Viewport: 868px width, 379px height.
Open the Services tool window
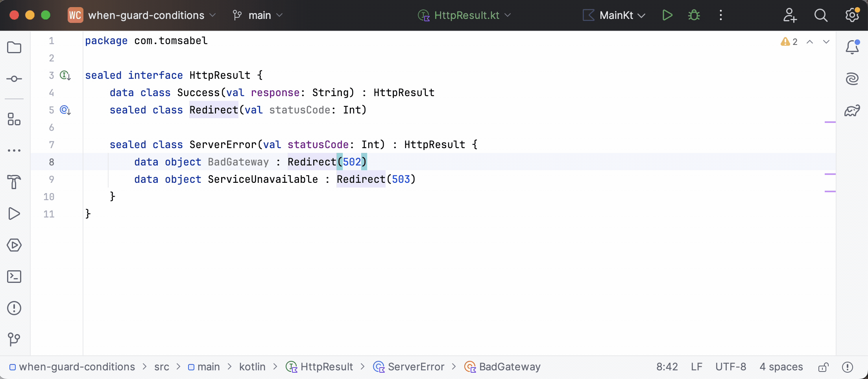tap(14, 245)
